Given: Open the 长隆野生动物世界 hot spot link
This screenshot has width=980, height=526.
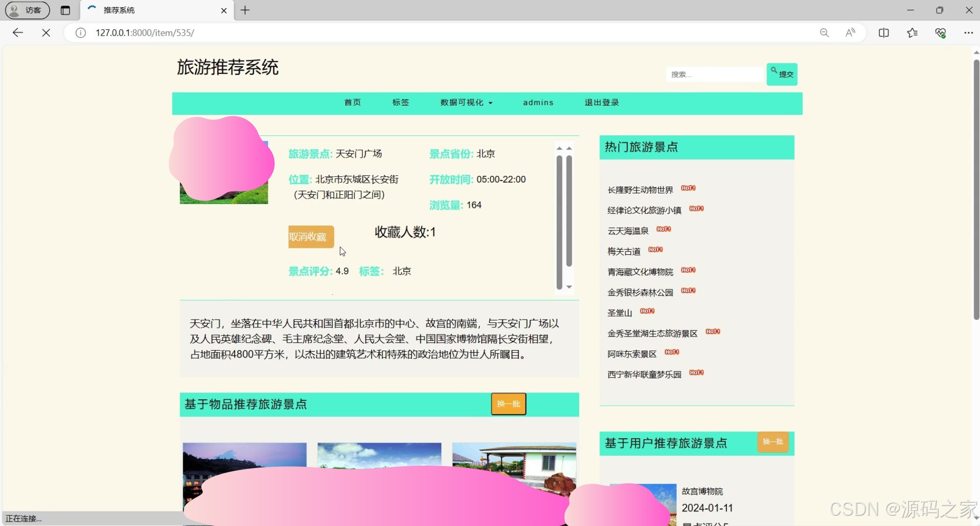Looking at the screenshot, I should [640, 189].
